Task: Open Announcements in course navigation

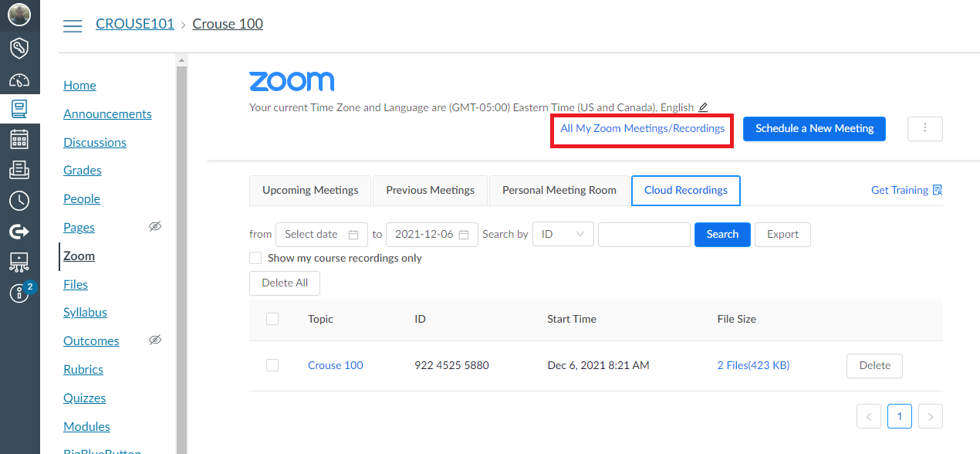Action: point(107,113)
